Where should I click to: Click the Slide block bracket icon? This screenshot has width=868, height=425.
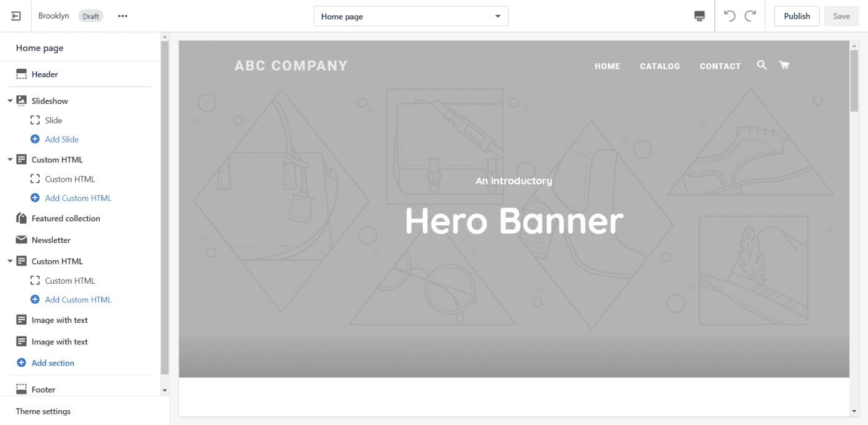point(35,120)
